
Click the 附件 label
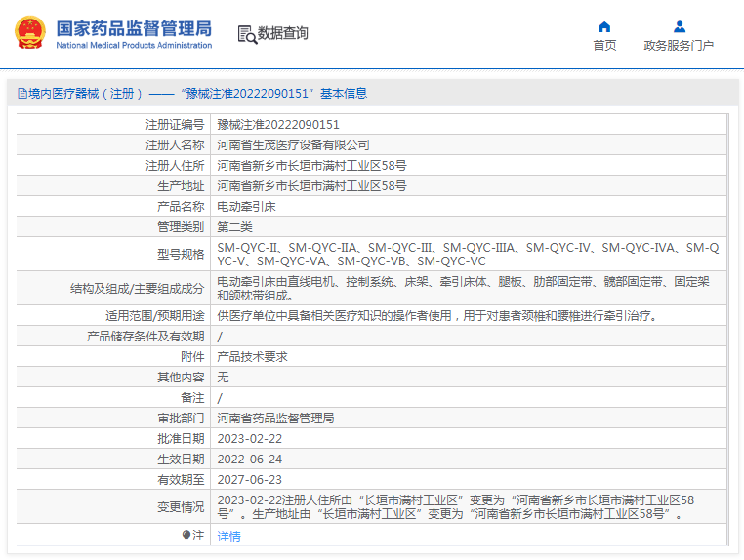coord(192,356)
